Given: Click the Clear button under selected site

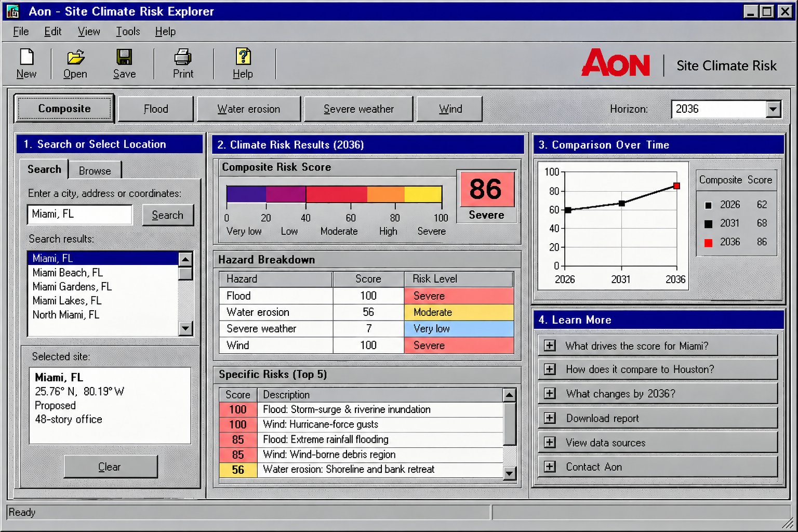Looking at the screenshot, I should (x=110, y=467).
